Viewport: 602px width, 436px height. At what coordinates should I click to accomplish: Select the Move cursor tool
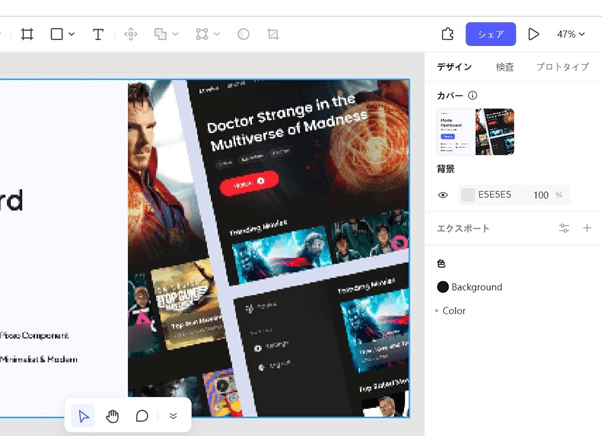click(83, 416)
